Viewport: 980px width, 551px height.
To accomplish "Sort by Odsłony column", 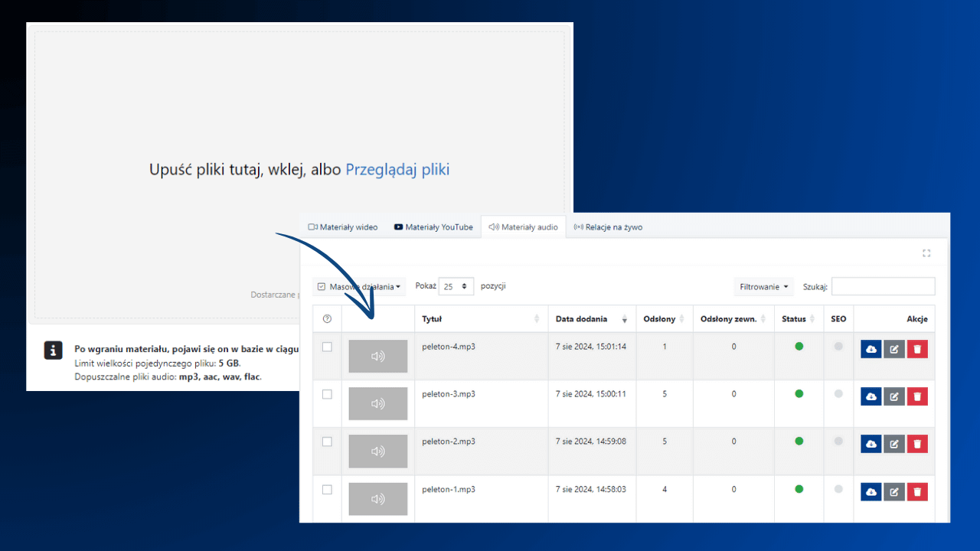I will pyautogui.click(x=664, y=319).
